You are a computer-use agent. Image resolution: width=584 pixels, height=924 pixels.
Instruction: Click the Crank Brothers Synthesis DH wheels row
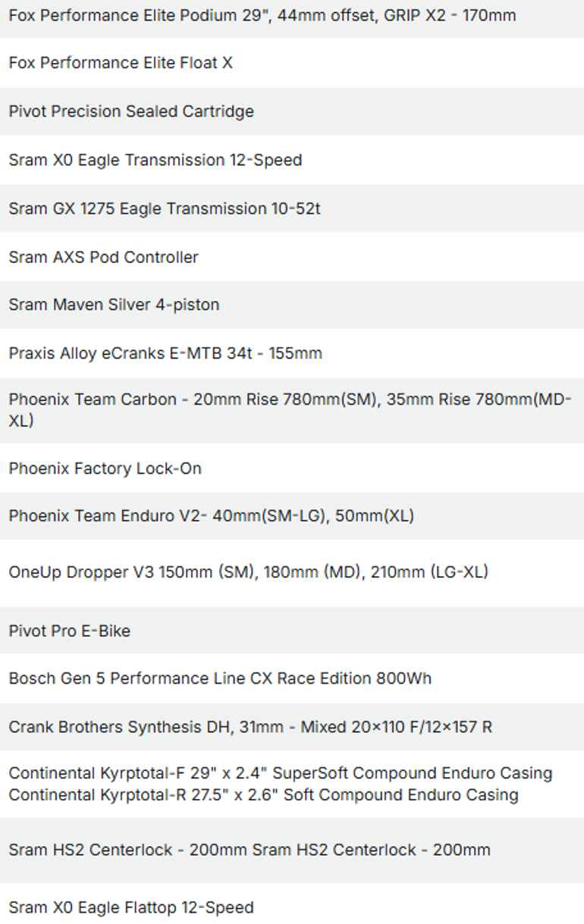(x=292, y=727)
